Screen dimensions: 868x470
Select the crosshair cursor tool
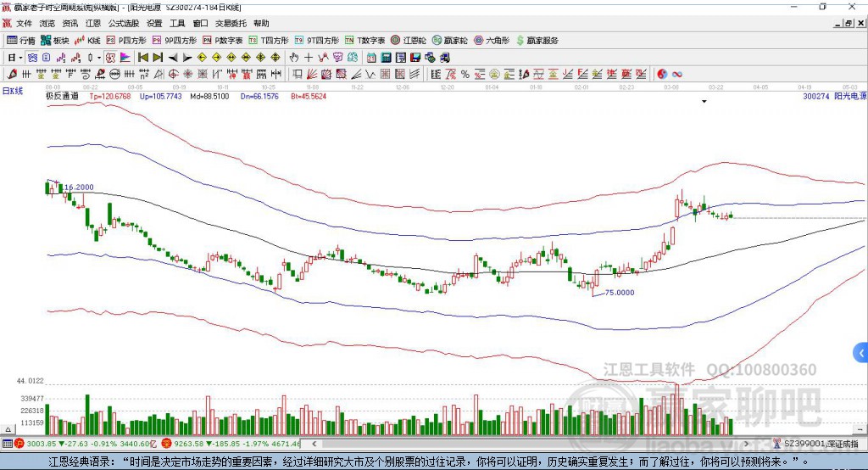point(309,58)
